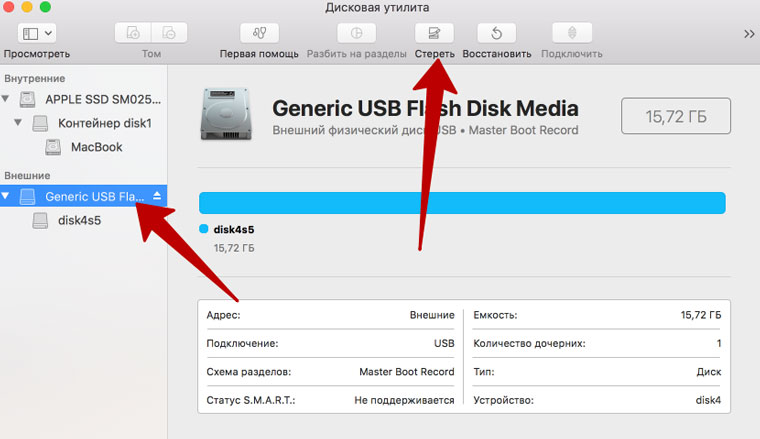
Task: Click the blue disk4s5 legend dot
Action: click(204, 229)
